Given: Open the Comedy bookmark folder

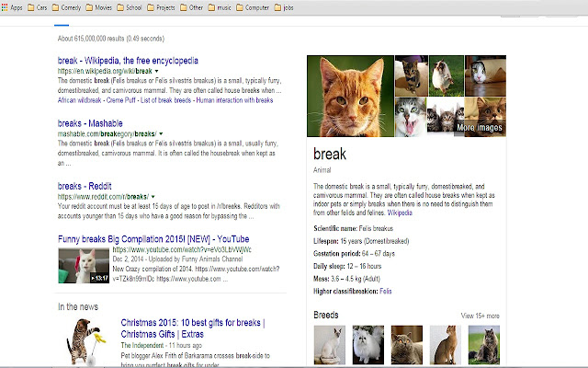Looking at the screenshot, I should (66, 7).
